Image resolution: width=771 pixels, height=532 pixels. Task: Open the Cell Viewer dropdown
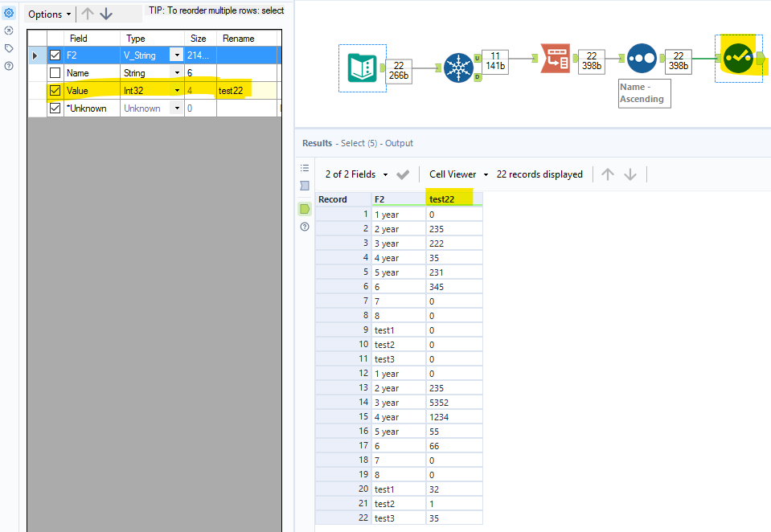456,174
